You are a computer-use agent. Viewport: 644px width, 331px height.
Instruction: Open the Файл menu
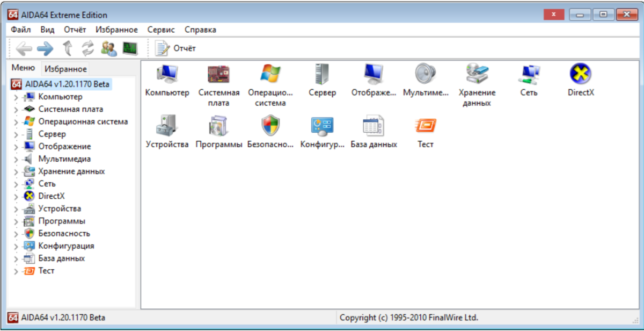pos(21,30)
